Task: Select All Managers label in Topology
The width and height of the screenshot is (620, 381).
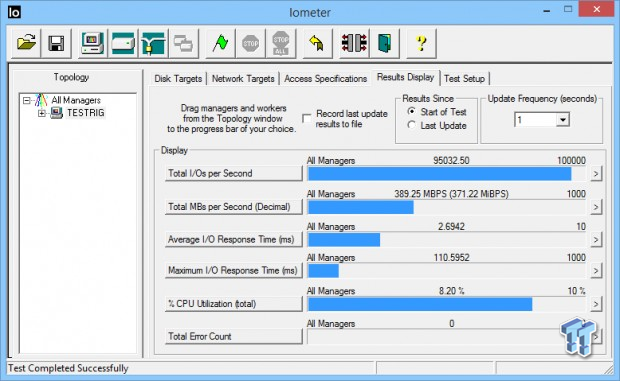Action: coord(76,100)
